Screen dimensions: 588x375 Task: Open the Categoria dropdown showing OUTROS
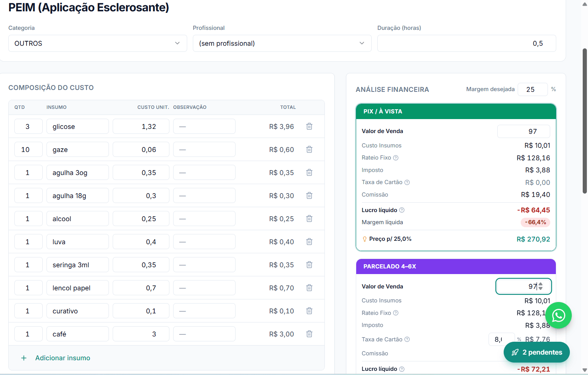tap(98, 43)
